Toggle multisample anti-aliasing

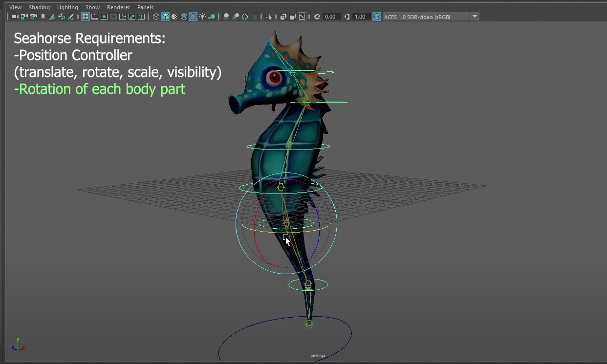(244, 16)
